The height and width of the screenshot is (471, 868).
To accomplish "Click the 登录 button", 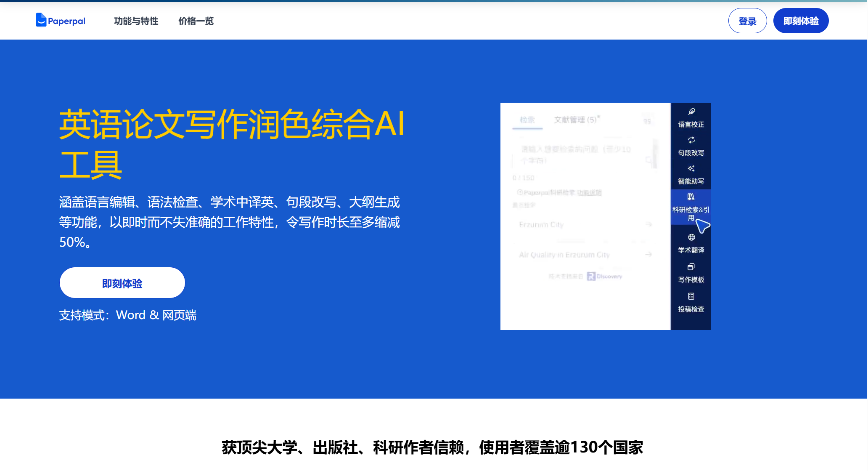I will (747, 21).
